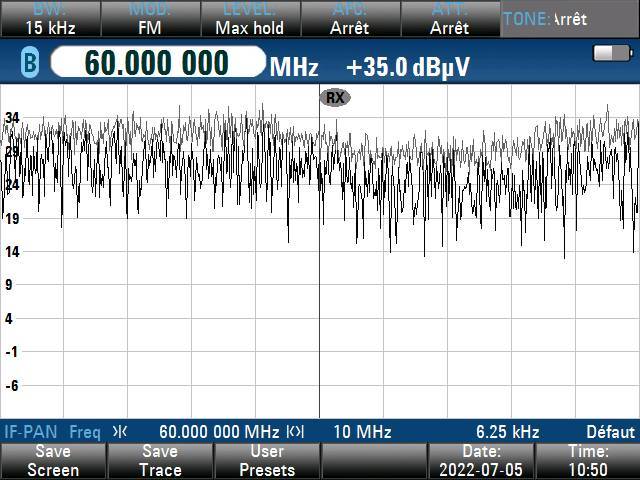
Task: Open the BW 15 kHz bandwidth setting
Action: [49, 19]
